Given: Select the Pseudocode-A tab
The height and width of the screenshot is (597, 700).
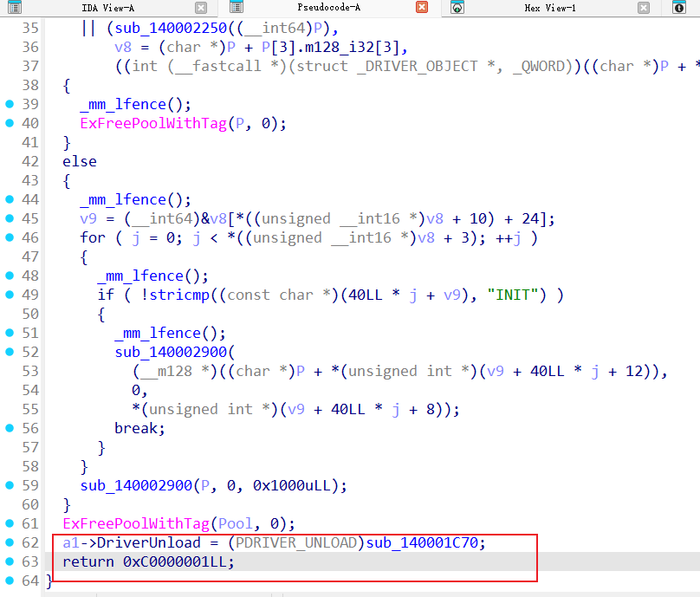Looking at the screenshot, I should (x=328, y=8).
